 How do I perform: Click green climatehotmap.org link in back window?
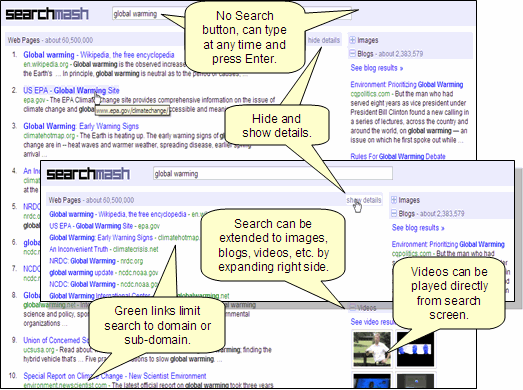pyautogui.click(x=49, y=136)
